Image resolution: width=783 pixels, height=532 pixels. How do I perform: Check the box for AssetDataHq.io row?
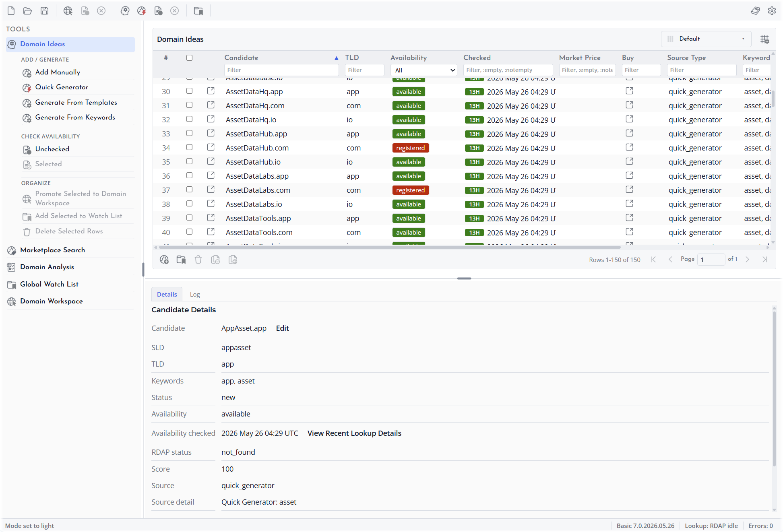click(x=189, y=119)
